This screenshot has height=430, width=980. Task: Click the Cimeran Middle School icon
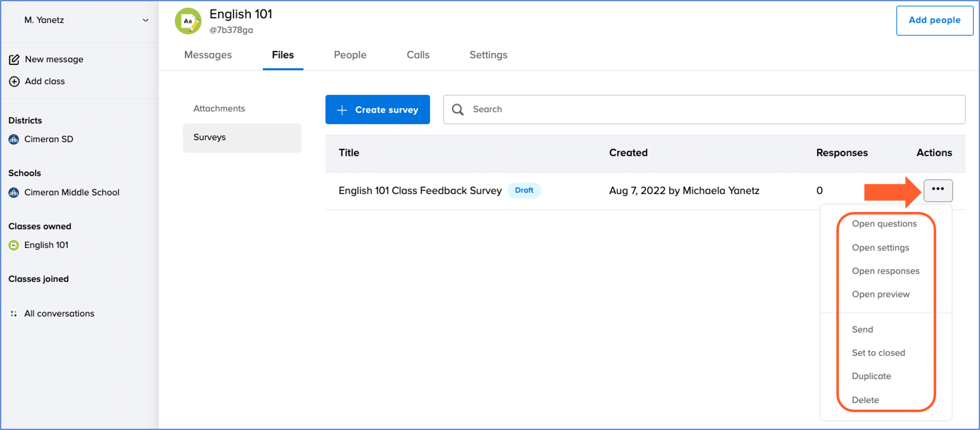(x=14, y=193)
